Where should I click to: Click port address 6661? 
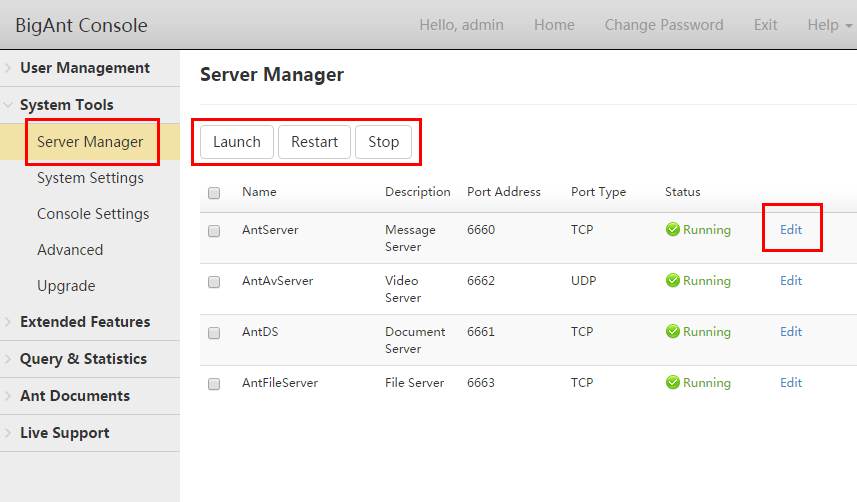(481, 331)
